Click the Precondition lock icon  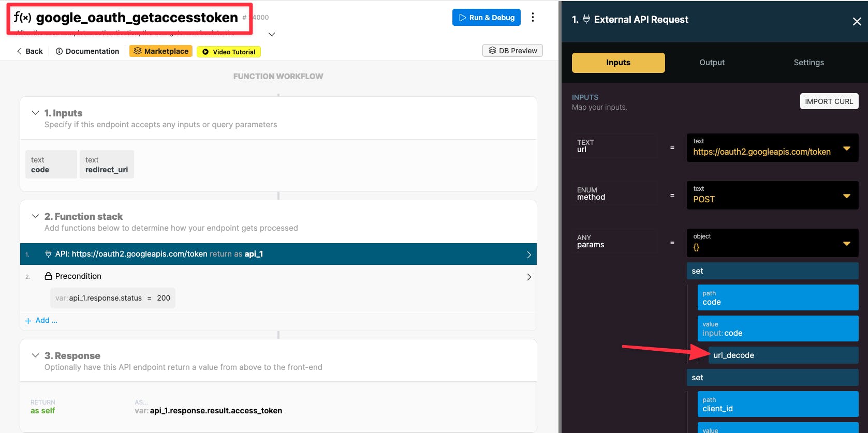click(48, 276)
